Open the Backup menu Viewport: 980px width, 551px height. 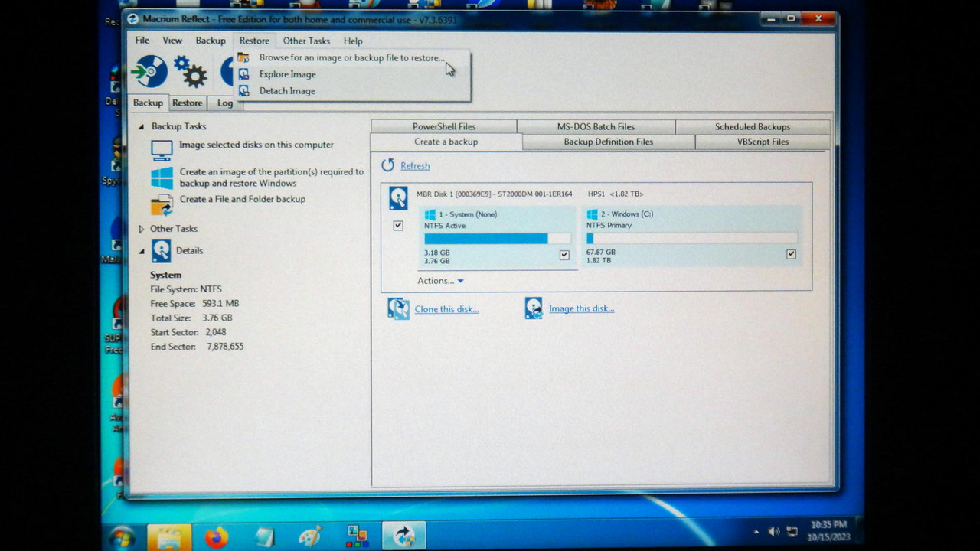pyautogui.click(x=211, y=41)
